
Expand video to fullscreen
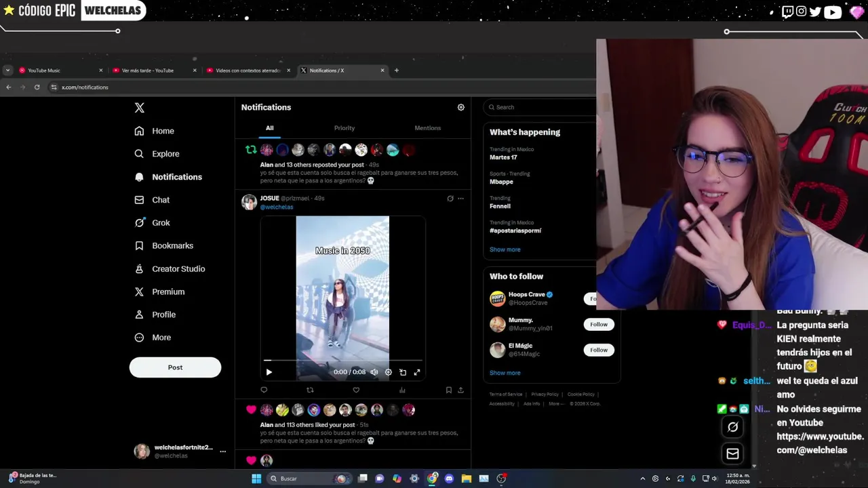[x=417, y=372]
